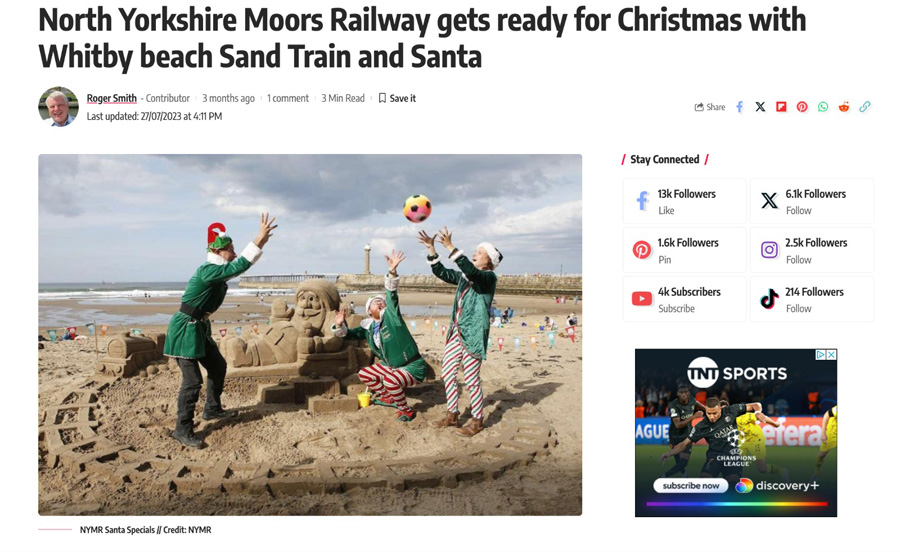Open Roger Smith author profile link
This screenshot has height=552, width=900.
(111, 98)
